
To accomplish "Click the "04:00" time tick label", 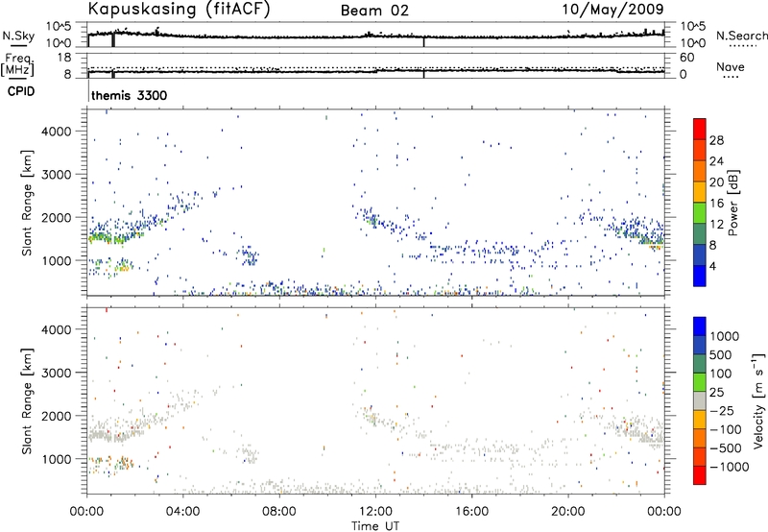I will tap(182, 512).
